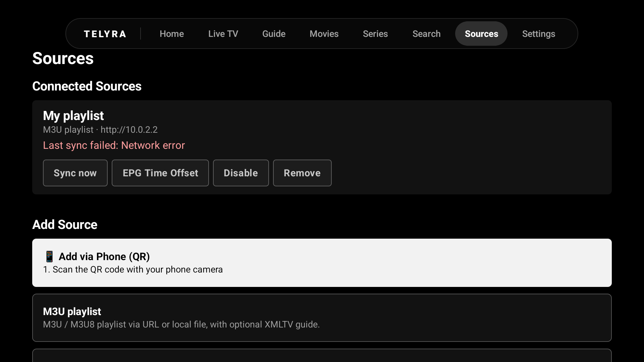Viewport: 644px width, 362px height.
Task: Click the Last sync failed error message
Action: pyautogui.click(x=114, y=145)
